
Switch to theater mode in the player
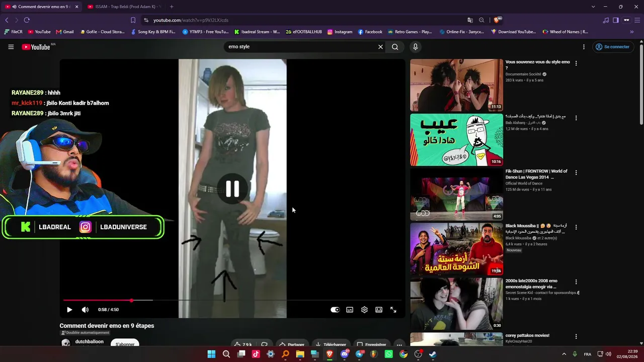click(379, 310)
